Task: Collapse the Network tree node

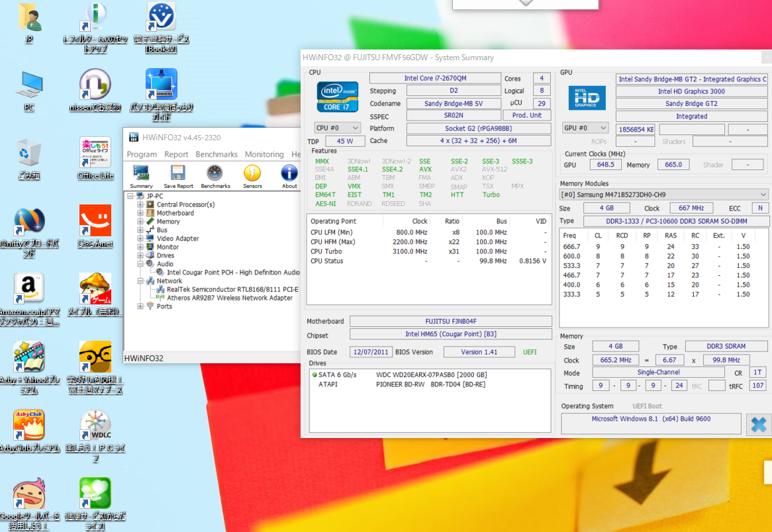Action: [140, 281]
